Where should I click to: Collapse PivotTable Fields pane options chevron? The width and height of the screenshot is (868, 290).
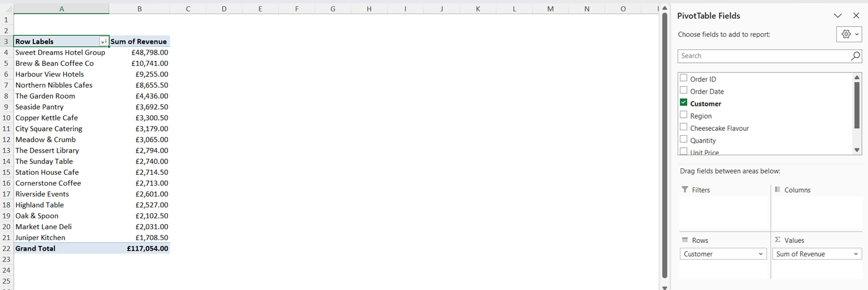[838, 16]
